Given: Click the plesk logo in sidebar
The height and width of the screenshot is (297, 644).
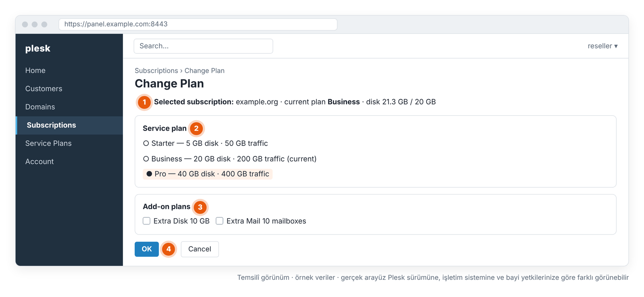Looking at the screenshot, I should (x=38, y=49).
